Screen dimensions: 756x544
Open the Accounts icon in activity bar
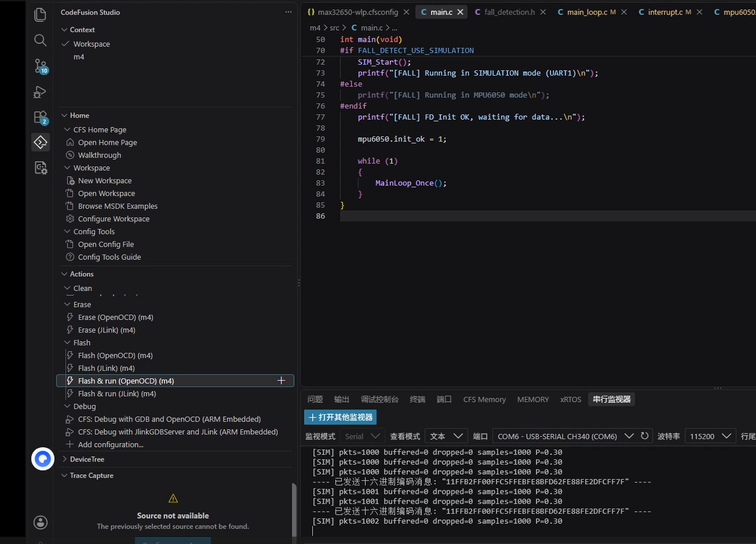tap(40, 522)
